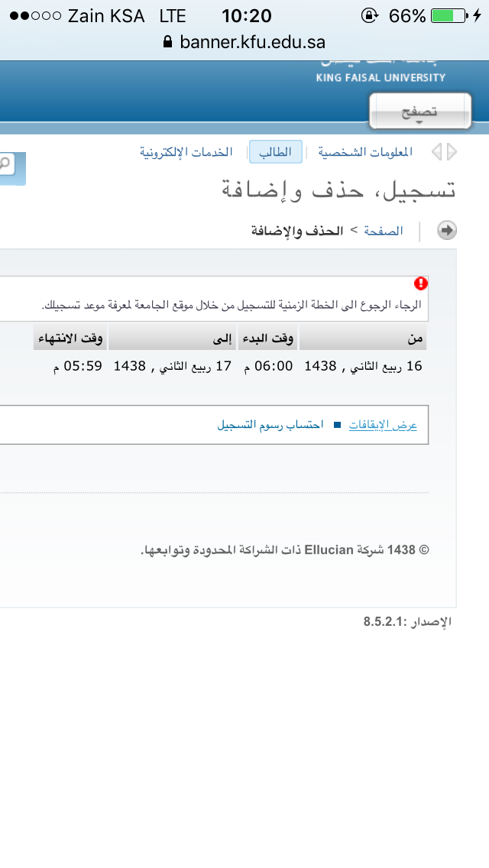This screenshot has height=868, width=489.
Task: Go to الصفحة breadcrumb link
Action: [x=384, y=231]
